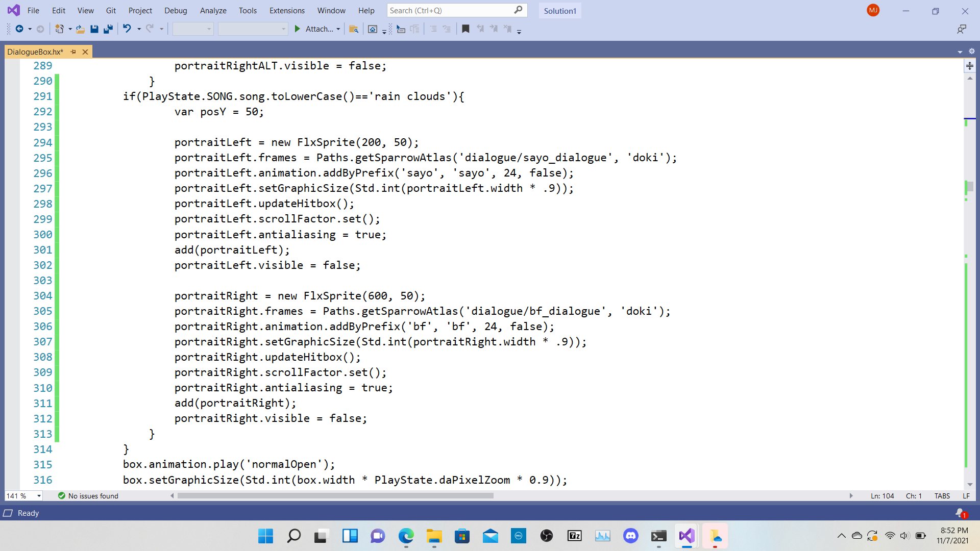Open Find in Files via folder-magnifier icon

click(354, 29)
